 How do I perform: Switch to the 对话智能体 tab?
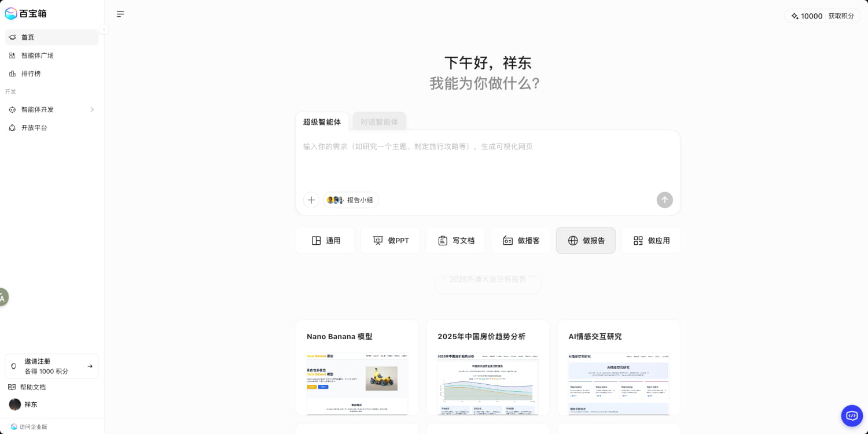pyautogui.click(x=379, y=122)
